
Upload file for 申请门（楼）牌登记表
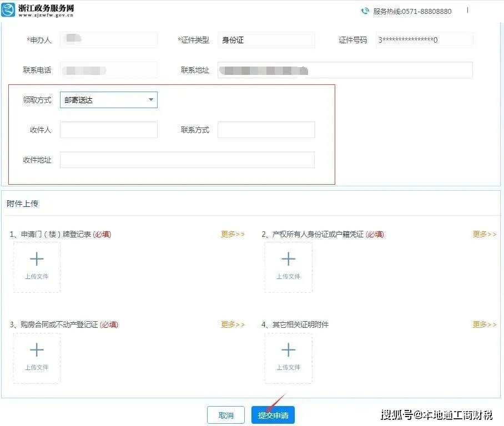click(x=37, y=267)
